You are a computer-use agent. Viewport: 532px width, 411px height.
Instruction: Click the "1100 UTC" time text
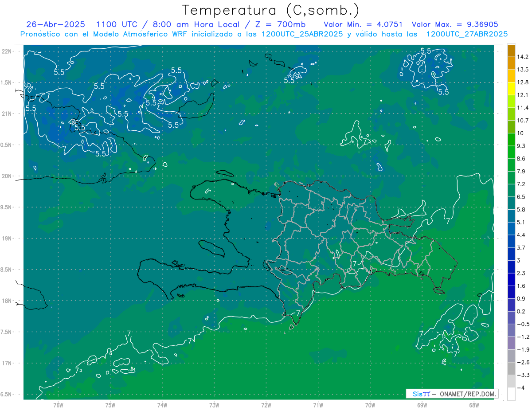click(117, 24)
